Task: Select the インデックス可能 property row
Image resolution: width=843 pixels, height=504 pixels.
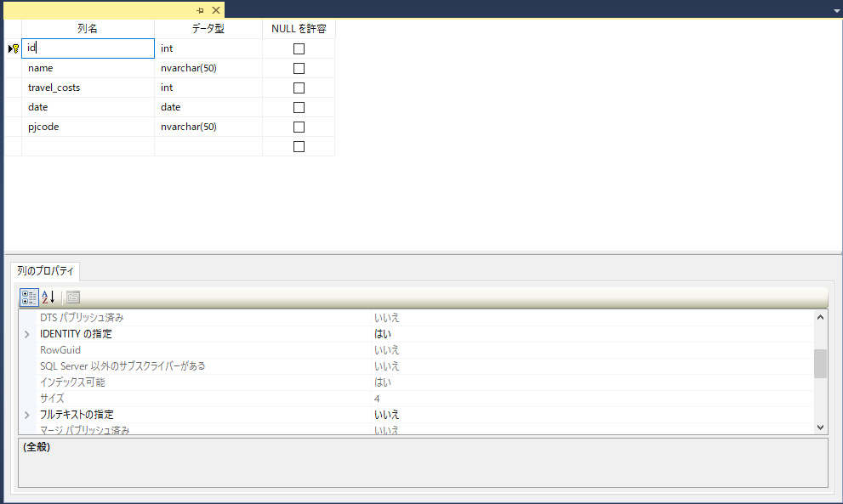Action: (416, 382)
